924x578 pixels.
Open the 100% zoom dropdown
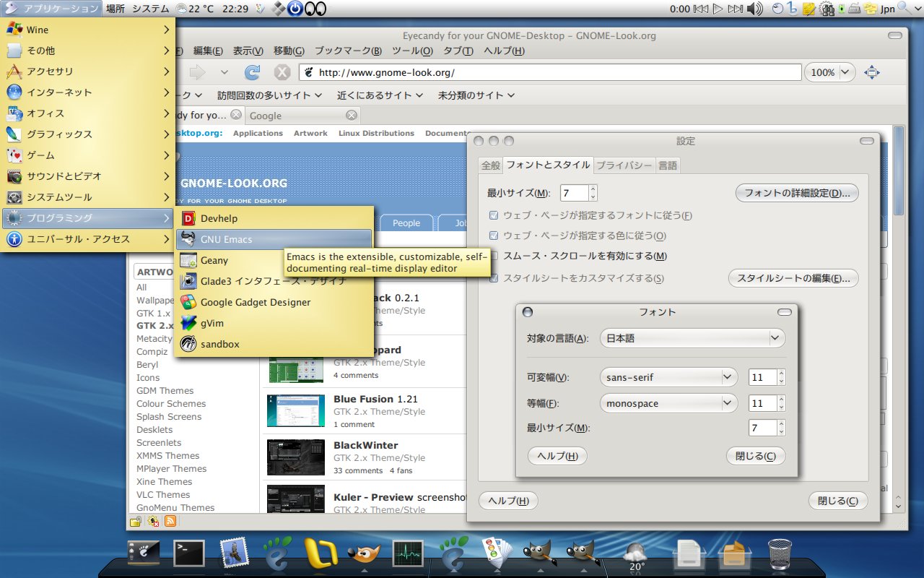tap(830, 72)
